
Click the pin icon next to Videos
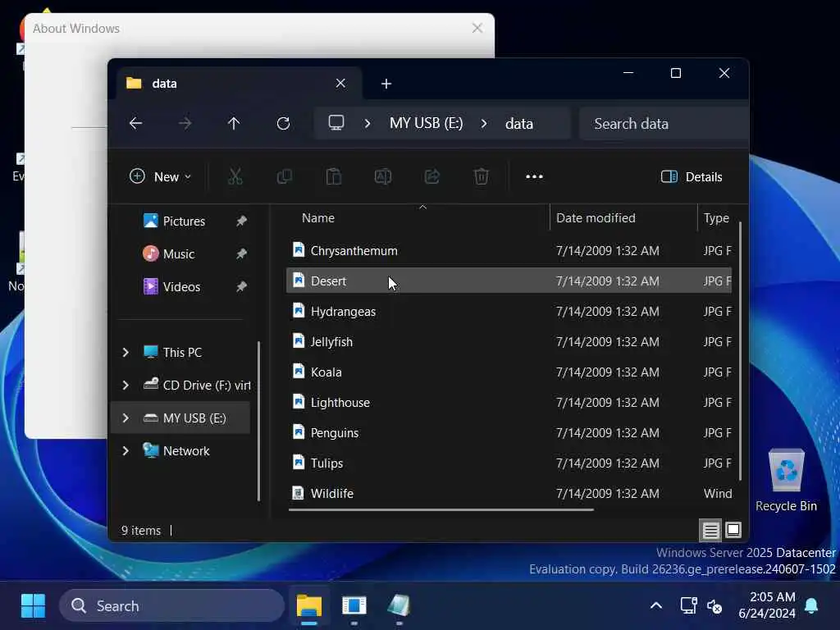[242, 286]
